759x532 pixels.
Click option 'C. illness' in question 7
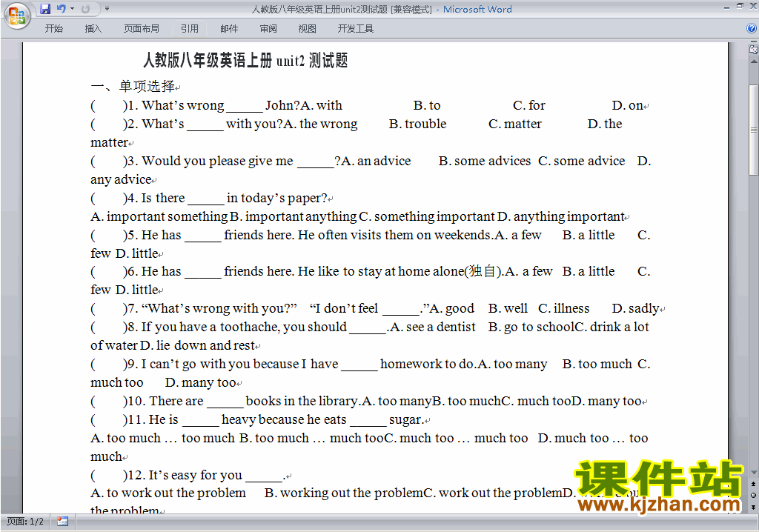564,308
